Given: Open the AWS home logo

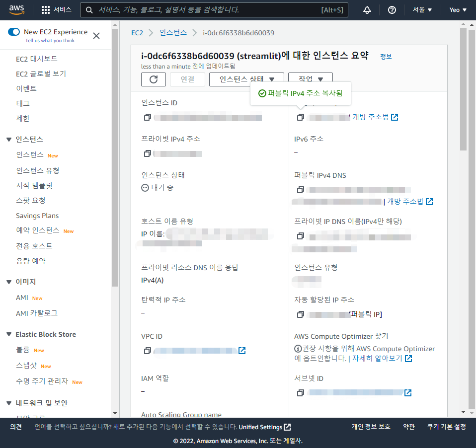Looking at the screenshot, I should coord(16,10).
